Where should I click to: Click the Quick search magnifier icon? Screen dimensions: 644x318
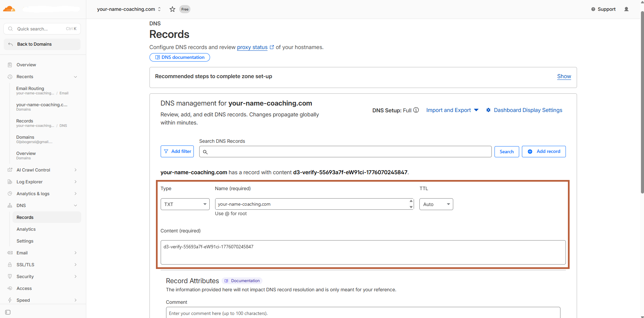pos(10,29)
